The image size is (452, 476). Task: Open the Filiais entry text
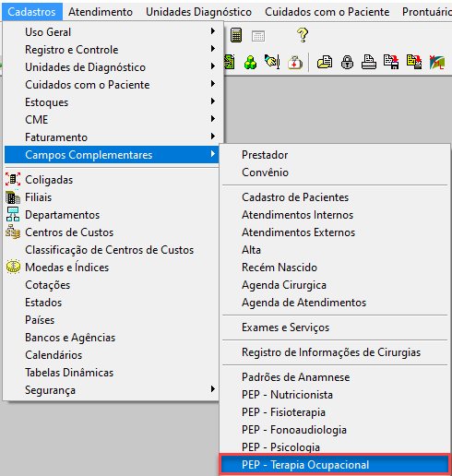point(39,197)
